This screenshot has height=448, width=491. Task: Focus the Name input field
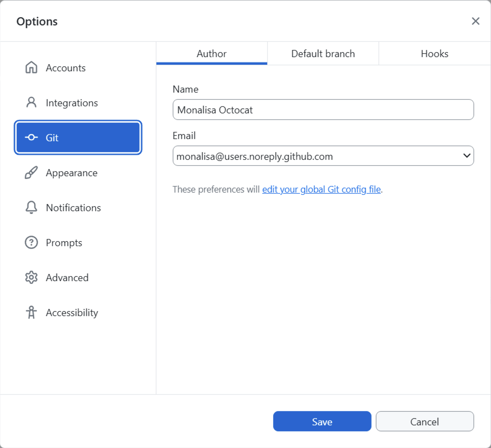(x=323, y=110)
